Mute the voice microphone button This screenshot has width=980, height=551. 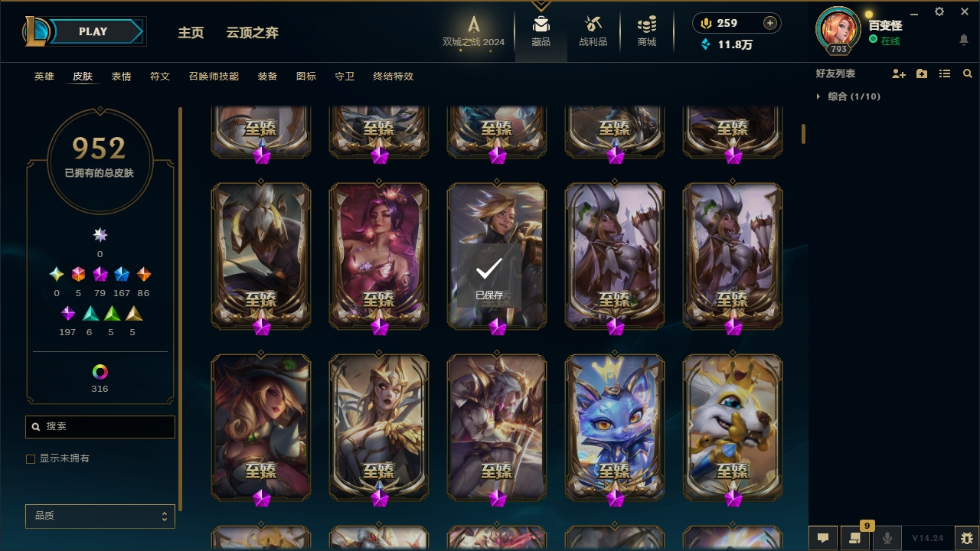click(x=887, y=538)
